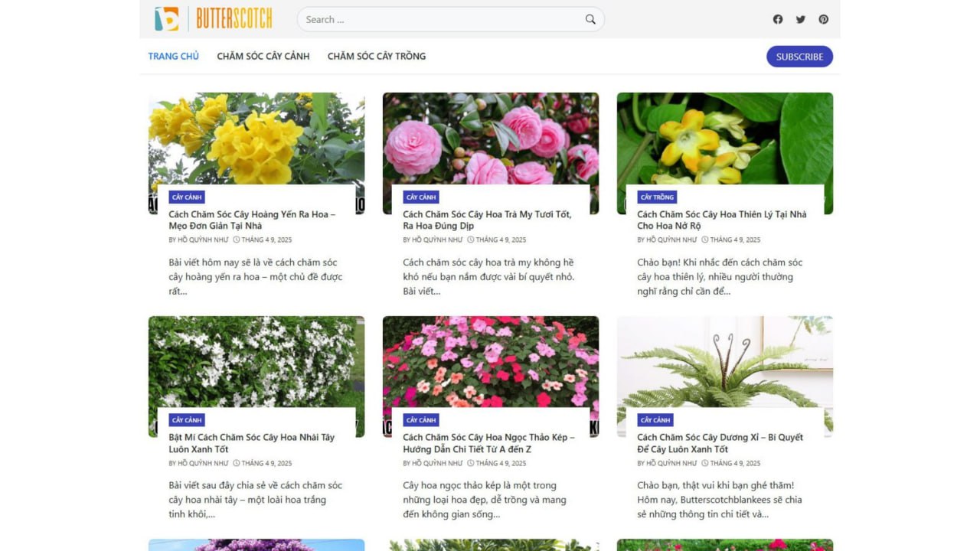This screenshot has height=551, width=980.
Task: Open the Facebook social icon
Action: [x=778, y=20]
